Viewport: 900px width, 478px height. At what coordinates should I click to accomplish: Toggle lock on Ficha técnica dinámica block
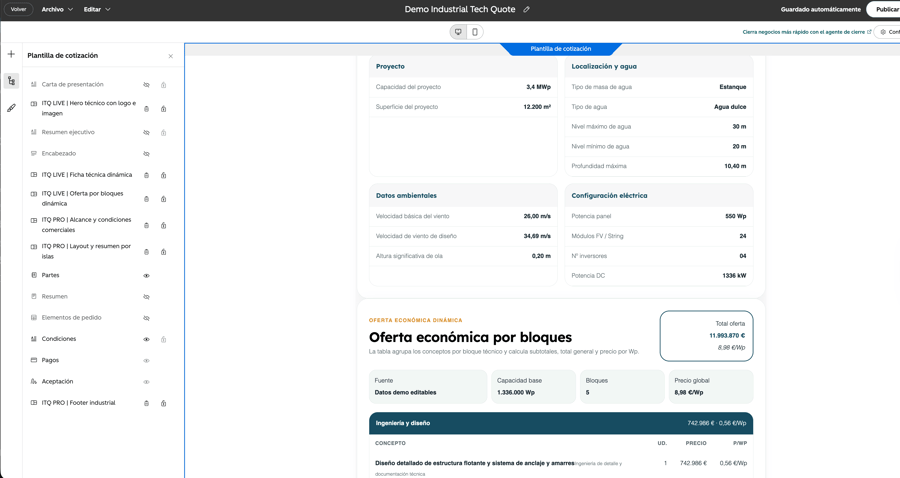pyautogui.click(x=164, y=176)
